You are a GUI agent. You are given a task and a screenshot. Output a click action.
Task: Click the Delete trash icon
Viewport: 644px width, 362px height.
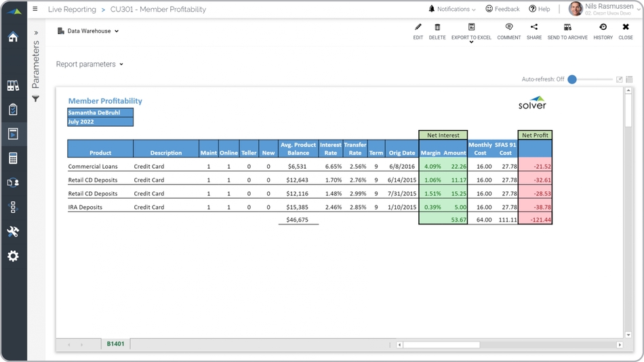click(437, 28)
